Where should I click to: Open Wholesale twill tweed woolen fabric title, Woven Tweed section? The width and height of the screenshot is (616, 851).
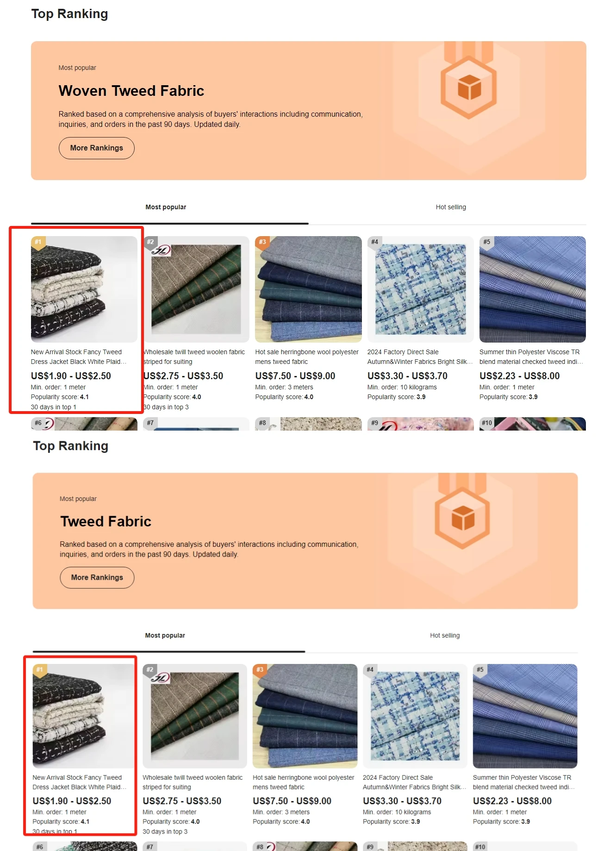(x=194, y=357)
